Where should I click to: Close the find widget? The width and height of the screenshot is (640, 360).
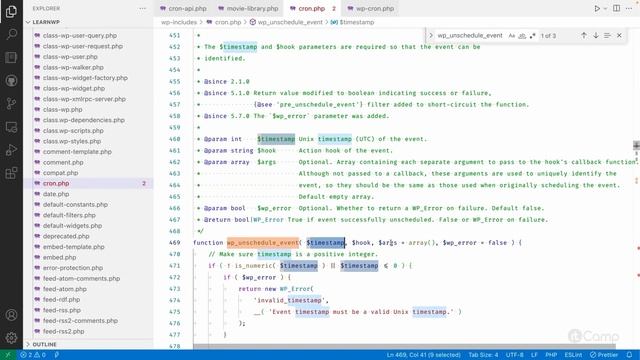click(x=619, y=36)
